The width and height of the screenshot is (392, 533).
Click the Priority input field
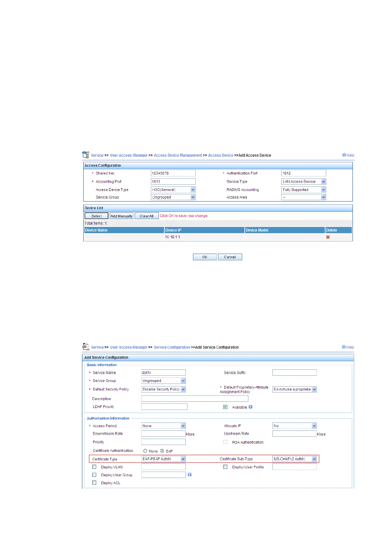tap(164, 442)
